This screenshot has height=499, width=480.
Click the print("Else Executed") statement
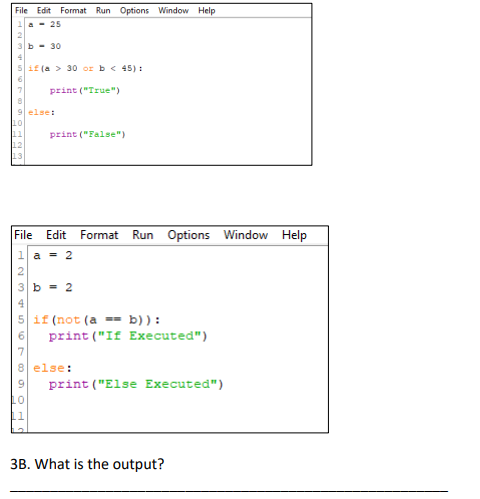[136, 384]
